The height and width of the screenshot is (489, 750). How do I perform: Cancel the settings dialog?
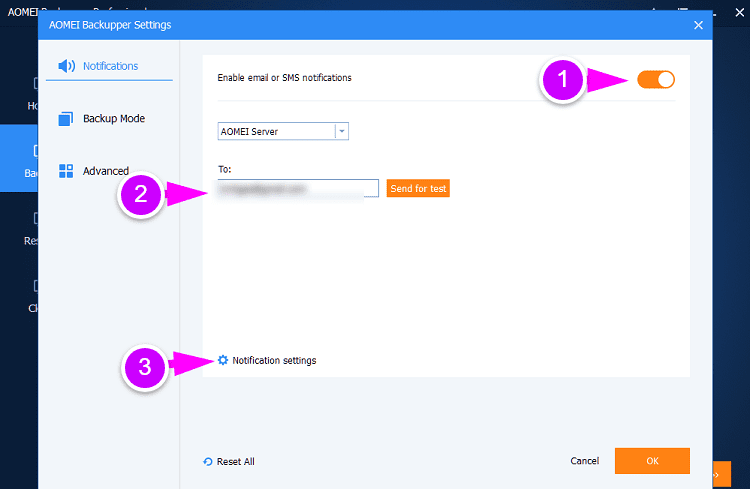point(585,461)
